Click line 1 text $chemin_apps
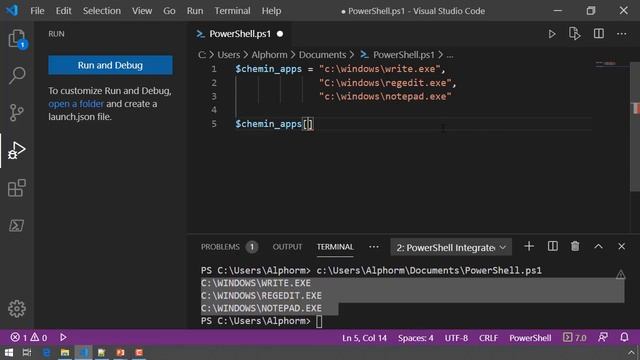 pos(268,69)
